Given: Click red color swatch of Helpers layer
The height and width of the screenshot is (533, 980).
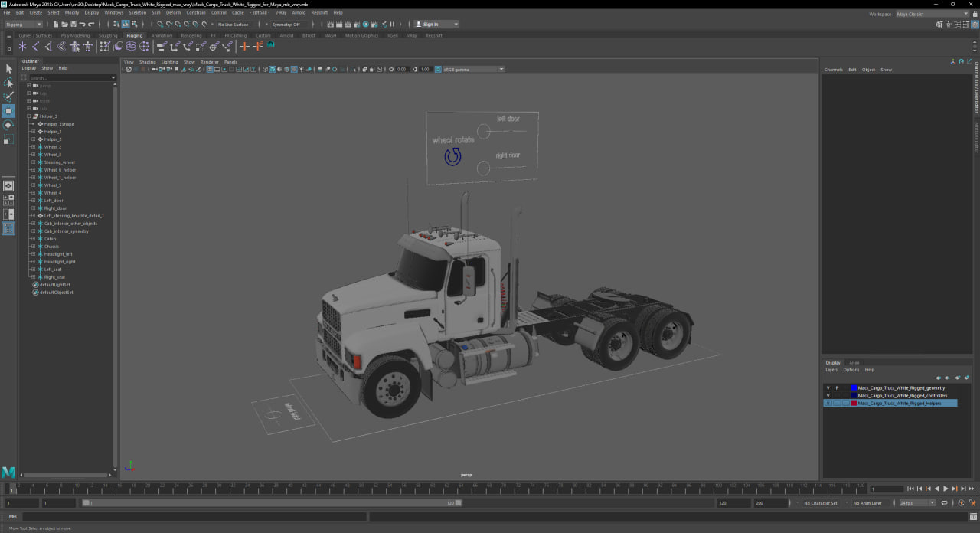Looking at the screenshot, I should point(854,403).
